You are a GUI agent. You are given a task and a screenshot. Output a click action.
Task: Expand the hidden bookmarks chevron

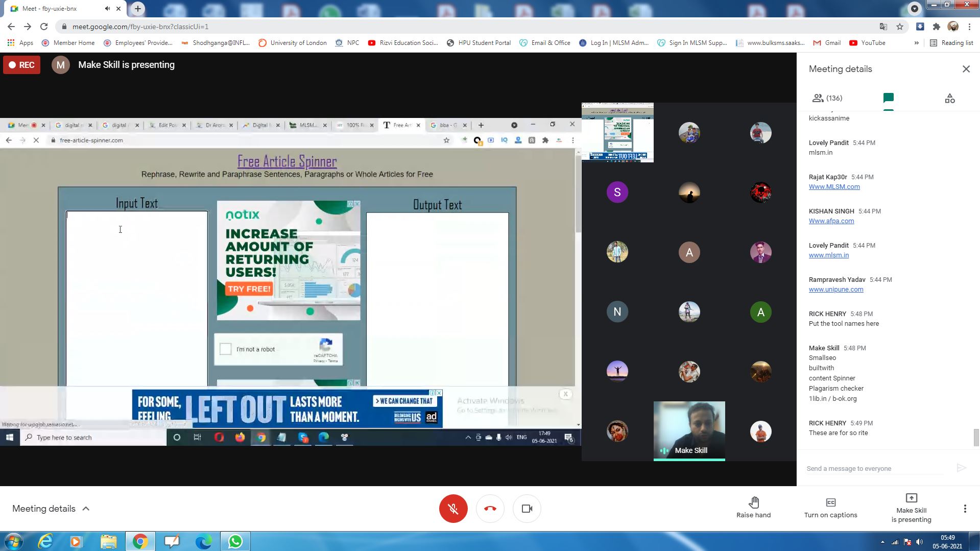[916, 43]
